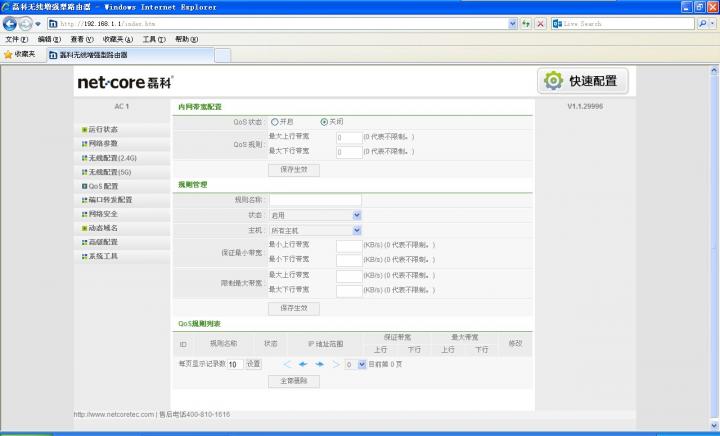Click scrollbar down arrow of the page
720x436 pixels.
coord(714,425)
